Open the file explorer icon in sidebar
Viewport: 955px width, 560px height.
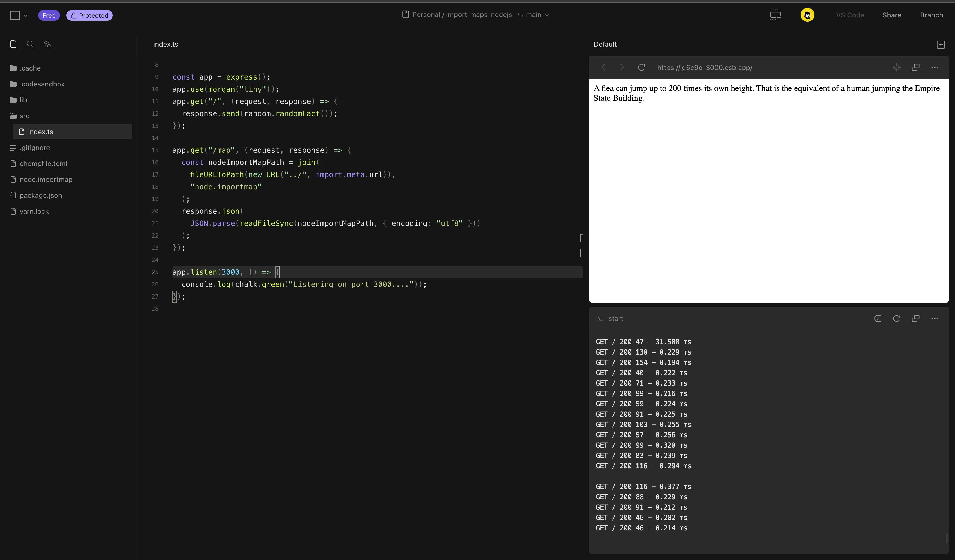[x=13, y=44]
